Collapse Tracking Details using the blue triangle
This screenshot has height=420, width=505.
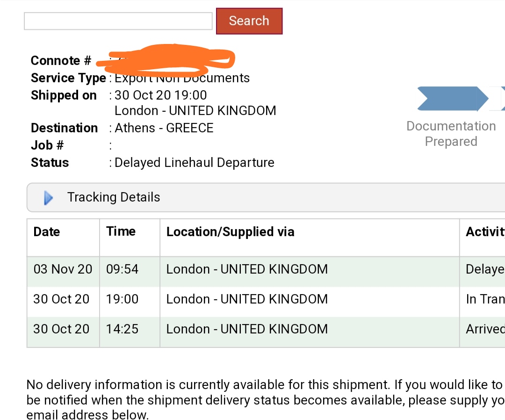pyautogui.click(x=48, y=198)
